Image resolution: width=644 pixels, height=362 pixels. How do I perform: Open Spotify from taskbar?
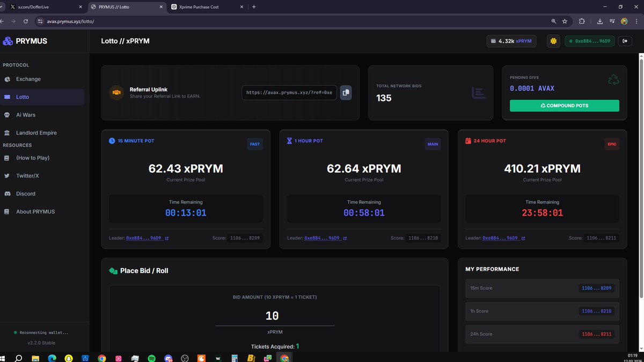151,358
